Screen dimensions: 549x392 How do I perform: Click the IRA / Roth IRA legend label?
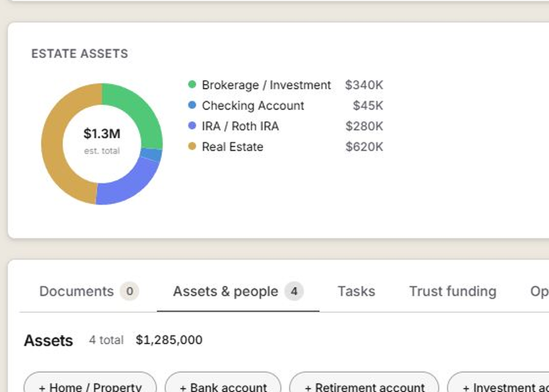(x=240, y=126)
